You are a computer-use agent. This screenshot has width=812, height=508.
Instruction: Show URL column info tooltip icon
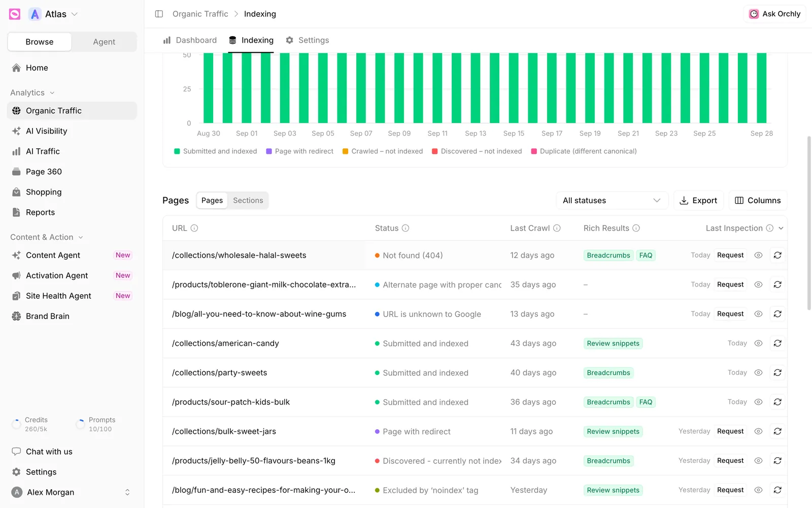click(194, 228)
